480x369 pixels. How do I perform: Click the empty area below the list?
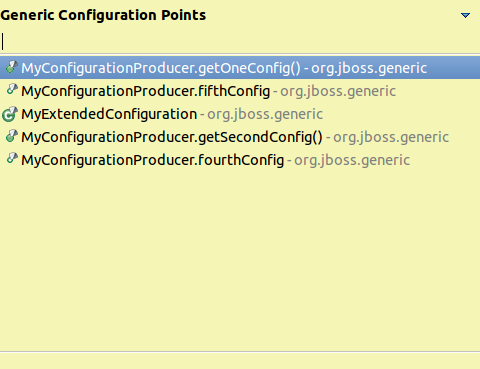[240, 260]
